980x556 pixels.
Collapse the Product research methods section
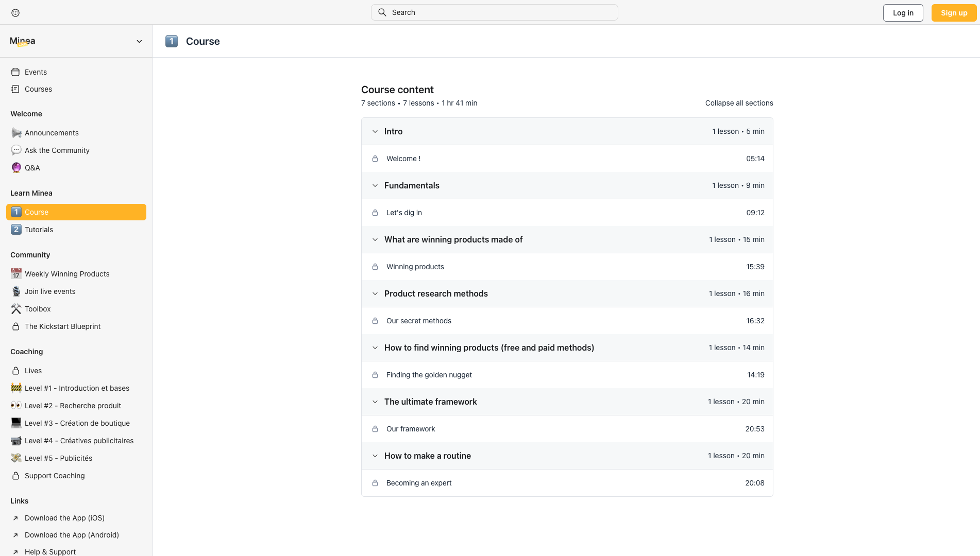coord(375,294)
